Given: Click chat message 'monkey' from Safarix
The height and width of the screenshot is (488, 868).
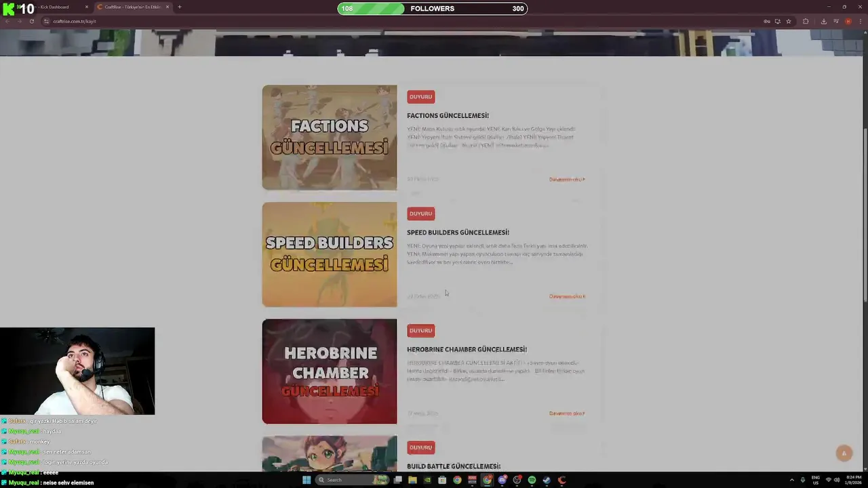Looking at the screenshot, I should point(39,442).
